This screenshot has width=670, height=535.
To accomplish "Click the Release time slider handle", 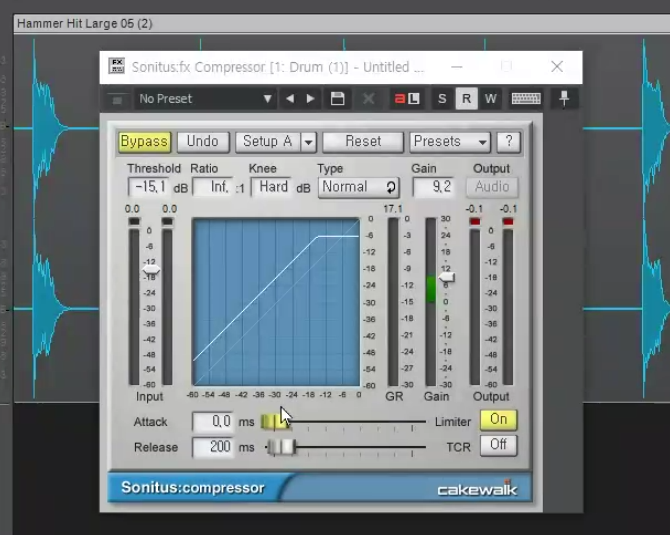I will coord(282,447).
